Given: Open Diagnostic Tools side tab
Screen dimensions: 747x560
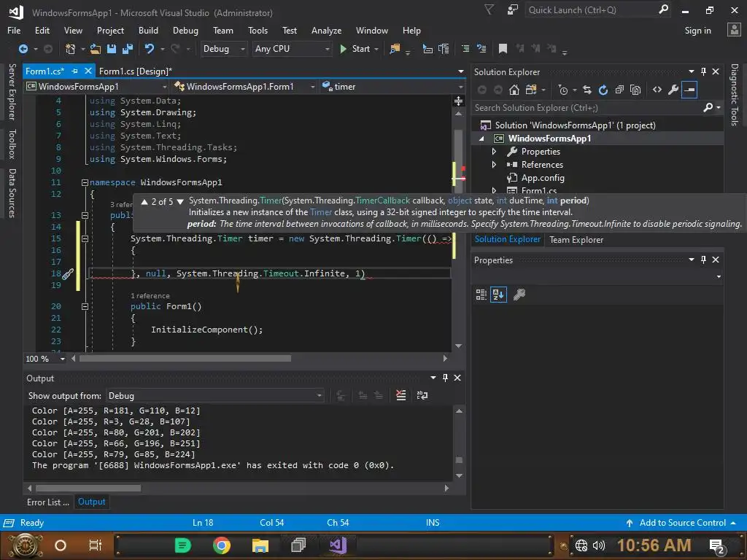Looking at the screenshot, I should [735, 95].
